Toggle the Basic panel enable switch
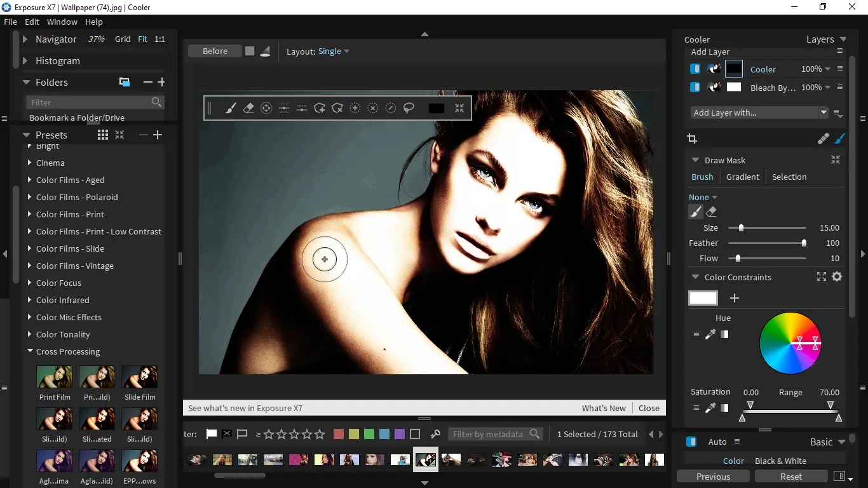The width and height of the screenshot is (868, 488). pyautogui.click(x=691, y=442)
